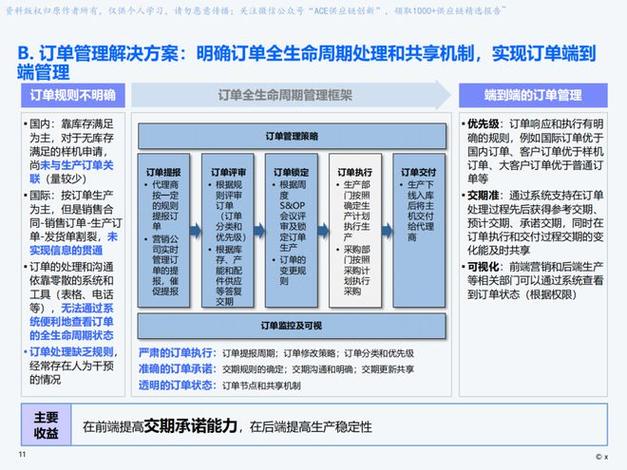Click arrow between 订单提报 and 订单评审
Image resolution: width=627 pixels, height=470 pixels.
pyautogui.click(x=196, y=230)
